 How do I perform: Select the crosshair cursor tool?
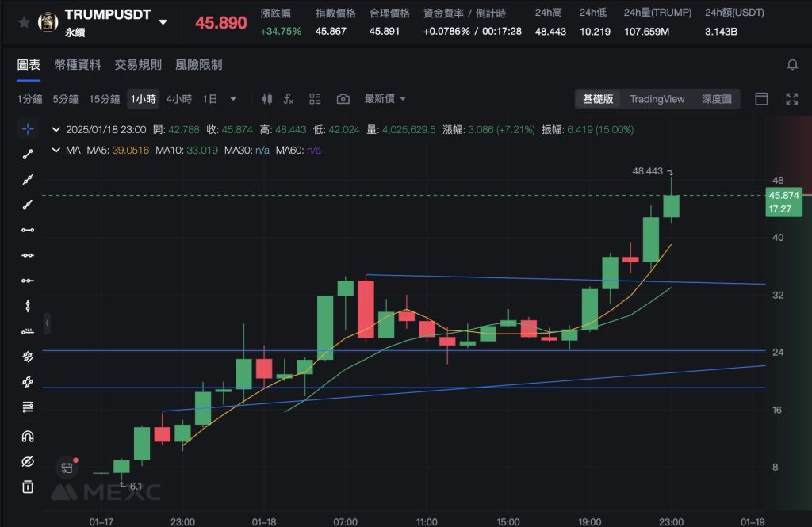coord(28,129)
